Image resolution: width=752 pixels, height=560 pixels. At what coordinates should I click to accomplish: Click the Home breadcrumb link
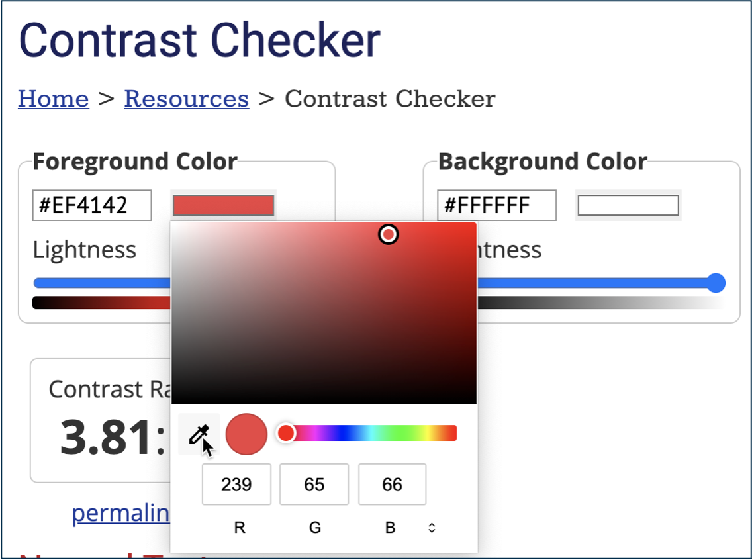[x=54, y=99]
